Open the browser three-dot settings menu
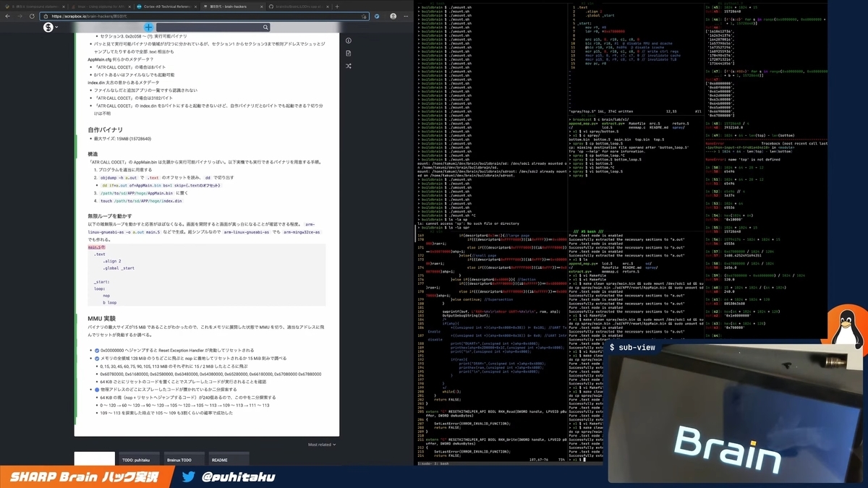 coord(404,16)
